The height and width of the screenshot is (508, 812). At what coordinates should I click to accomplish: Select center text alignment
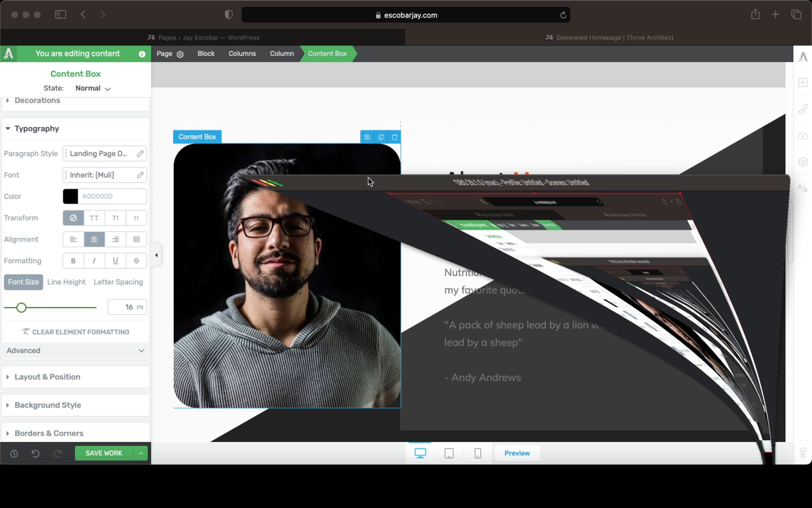click(x=94, y=239)
